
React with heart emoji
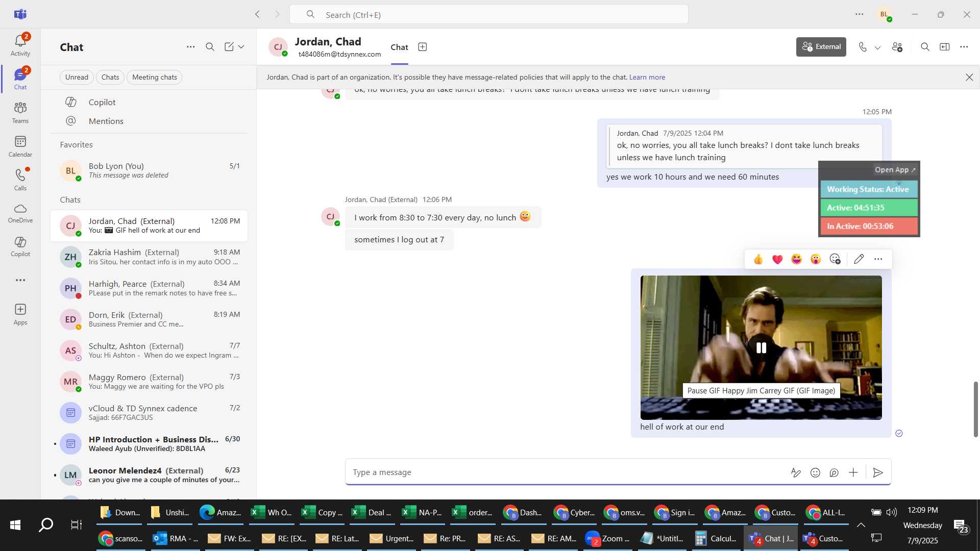777,259
